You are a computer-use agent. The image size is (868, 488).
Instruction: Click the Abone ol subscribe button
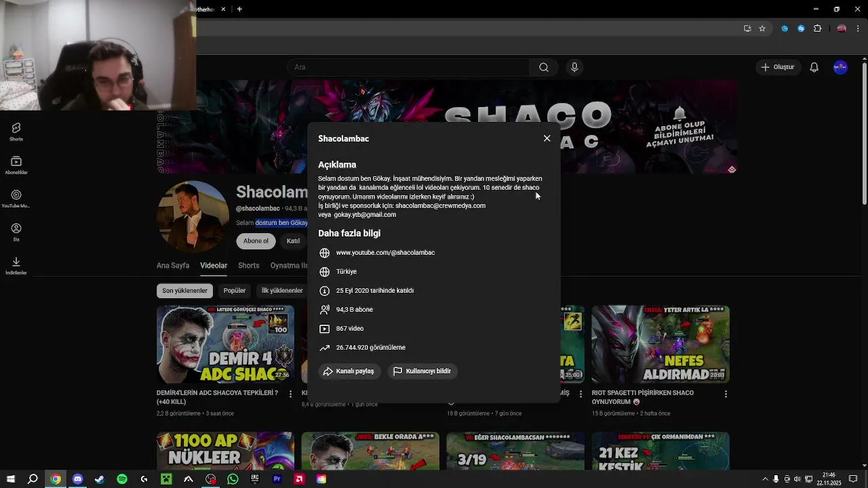tap(256, 241)
